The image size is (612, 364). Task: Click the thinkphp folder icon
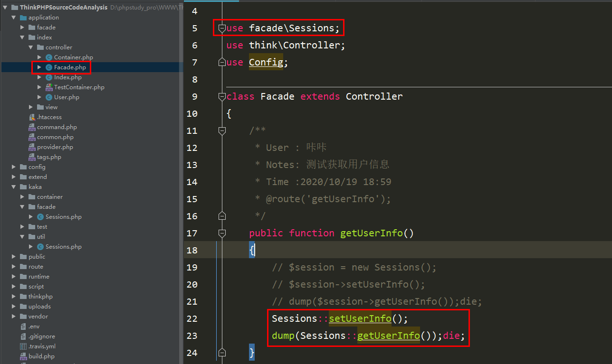pyautogui.click(x=23, y=297)
